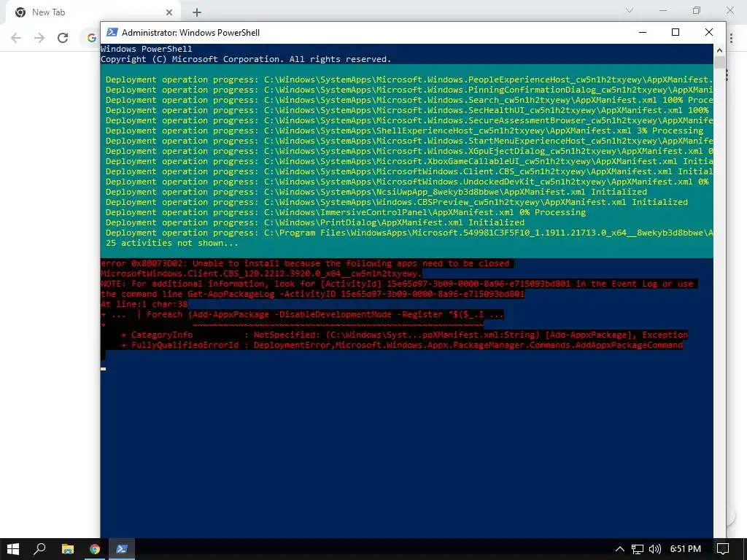
Task: Select PowerShell taskbar icon
Action: 122,549
